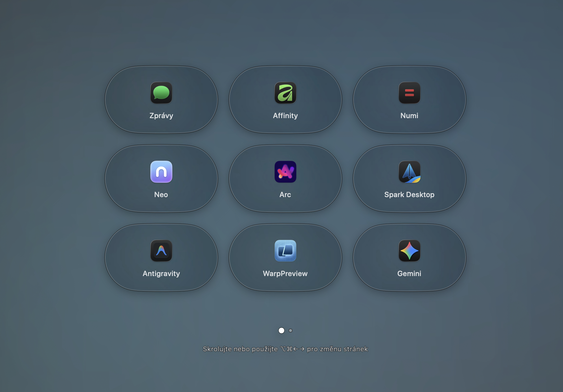Click the purple Arc gradient icon
This screenshot has width=563, height=392.
click(x=285, y=172)
